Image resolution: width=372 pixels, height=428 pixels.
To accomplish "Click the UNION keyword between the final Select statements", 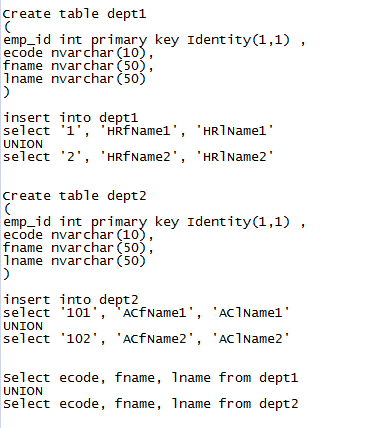I will coord(23,391).
